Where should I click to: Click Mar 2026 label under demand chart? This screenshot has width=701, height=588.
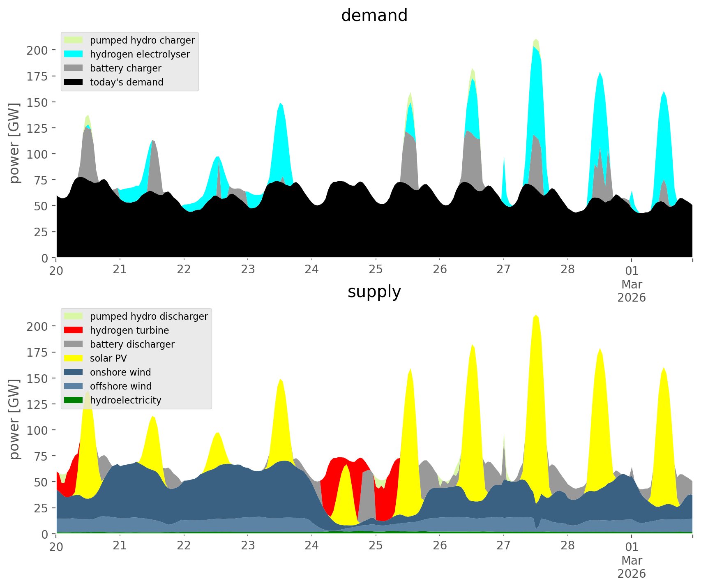(632, 291)
